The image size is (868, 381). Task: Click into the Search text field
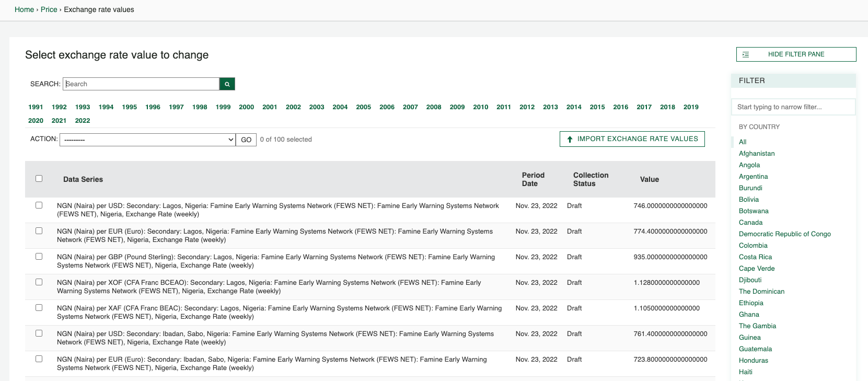141,84
